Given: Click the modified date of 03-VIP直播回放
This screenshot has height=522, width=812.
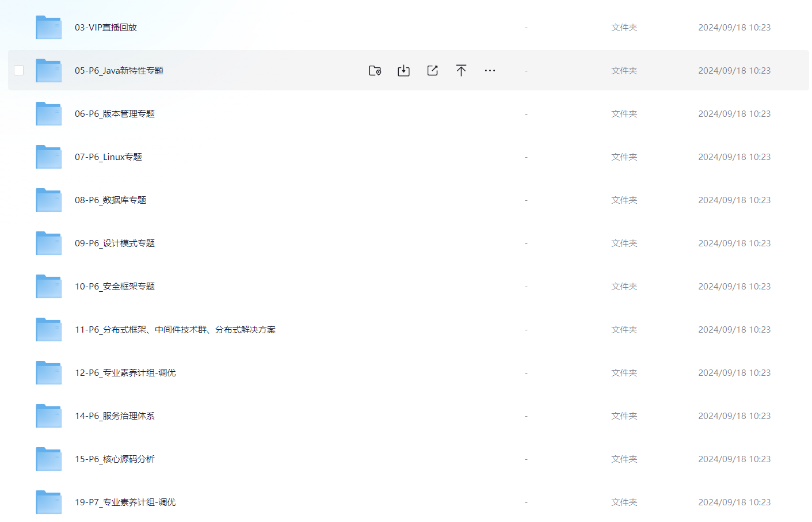Looking at the screenshot, I should (734, 28).
